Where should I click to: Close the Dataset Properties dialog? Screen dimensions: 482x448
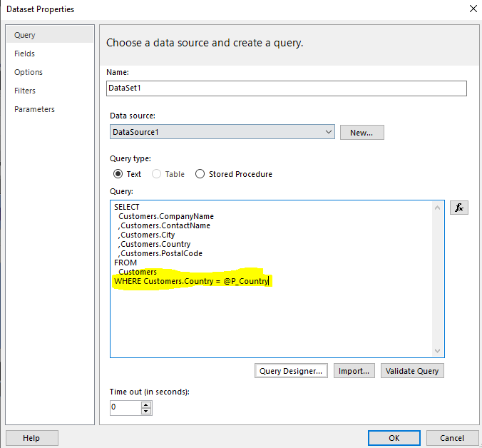click(x=473, y=9)
